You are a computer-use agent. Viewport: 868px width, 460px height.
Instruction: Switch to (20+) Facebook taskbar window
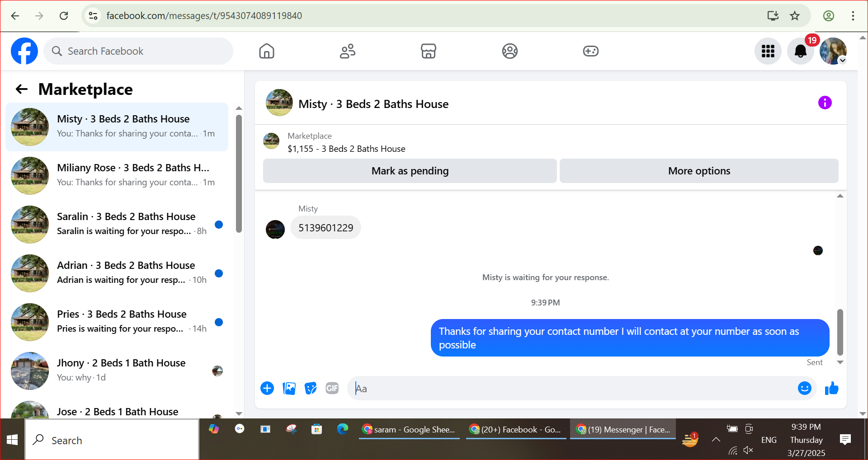point(516,429)
